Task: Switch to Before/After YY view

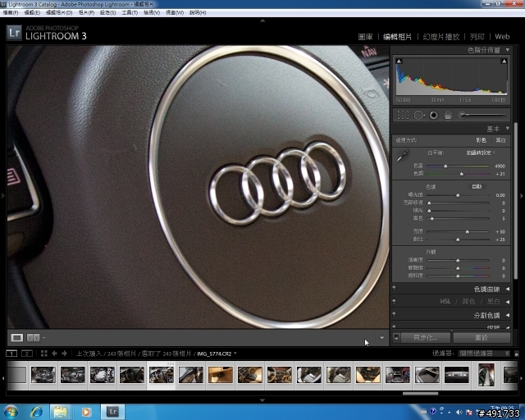Action: [33, 338]
